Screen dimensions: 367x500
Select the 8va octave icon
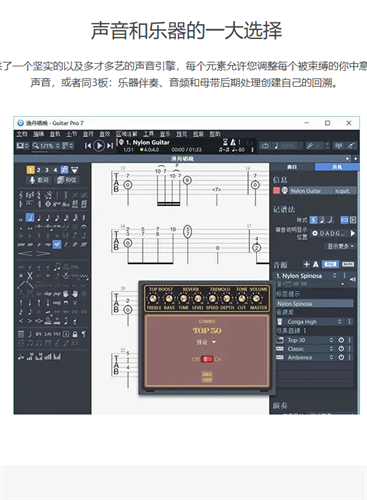click(x=57, y=204)
